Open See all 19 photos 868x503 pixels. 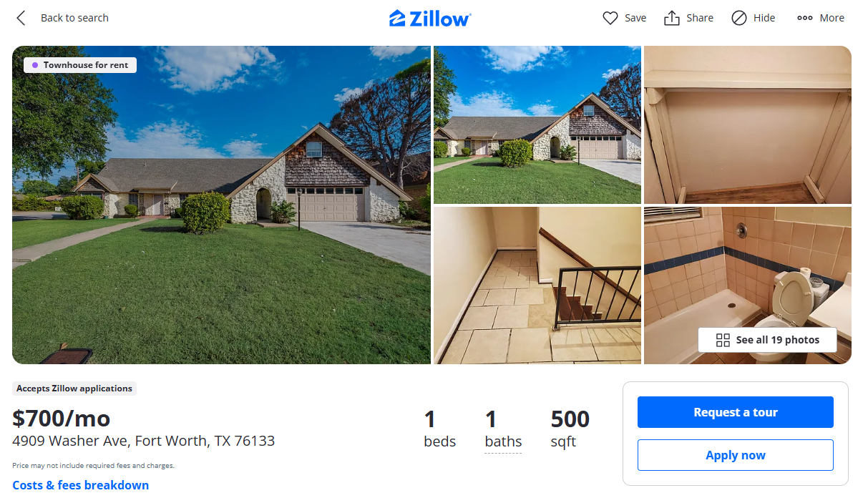tap(767, 340)
